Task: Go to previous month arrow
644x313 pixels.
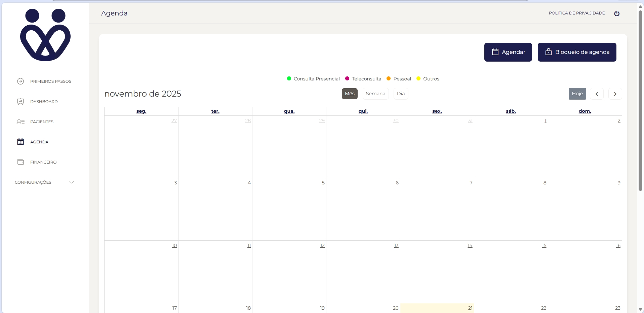Action: click(597, 94)
